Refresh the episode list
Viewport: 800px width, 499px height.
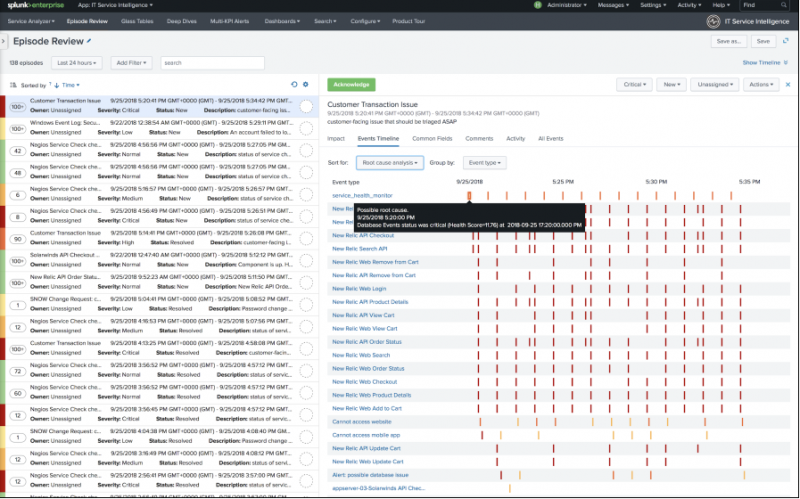click(294, 85)
